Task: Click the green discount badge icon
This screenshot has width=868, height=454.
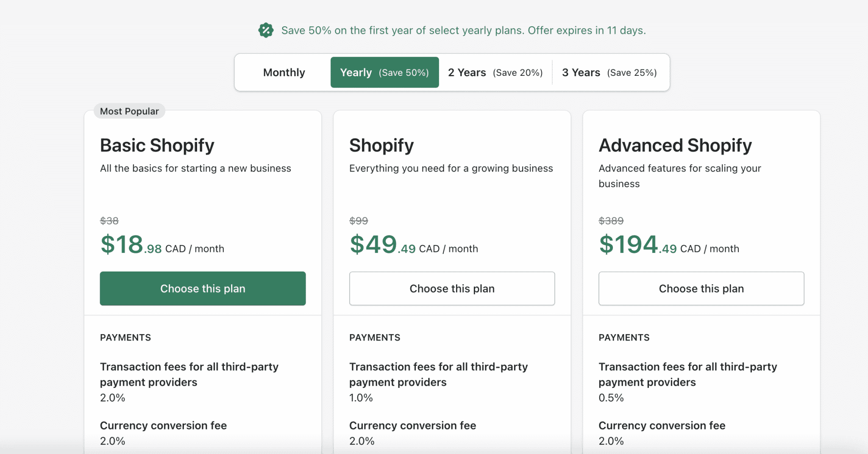Action: pyautogui.click(x=266, y=30)
